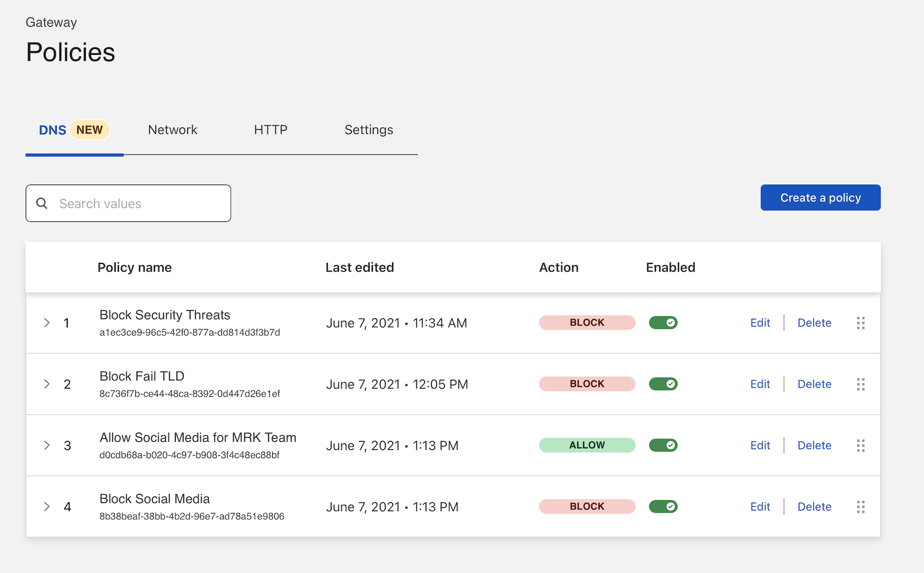
Task: Delete the Block Social Media policy
Action: point(814,507)
